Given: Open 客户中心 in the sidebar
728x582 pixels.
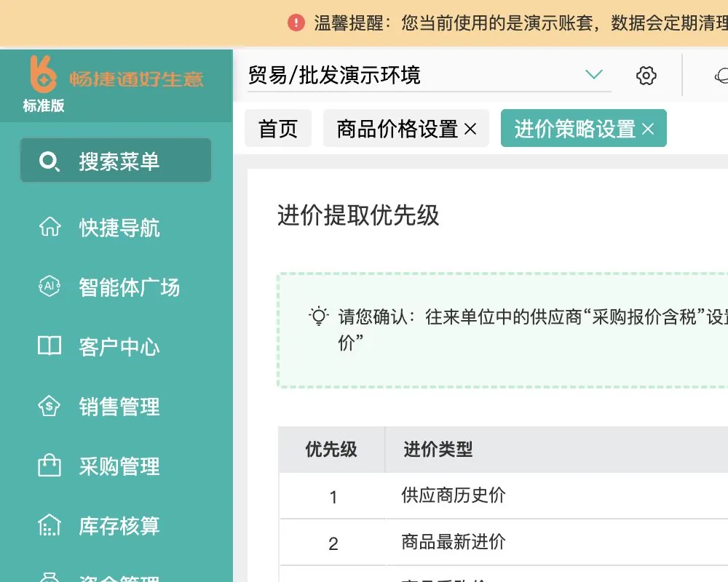Looking at the screenshot, I should tap(119, 347).
